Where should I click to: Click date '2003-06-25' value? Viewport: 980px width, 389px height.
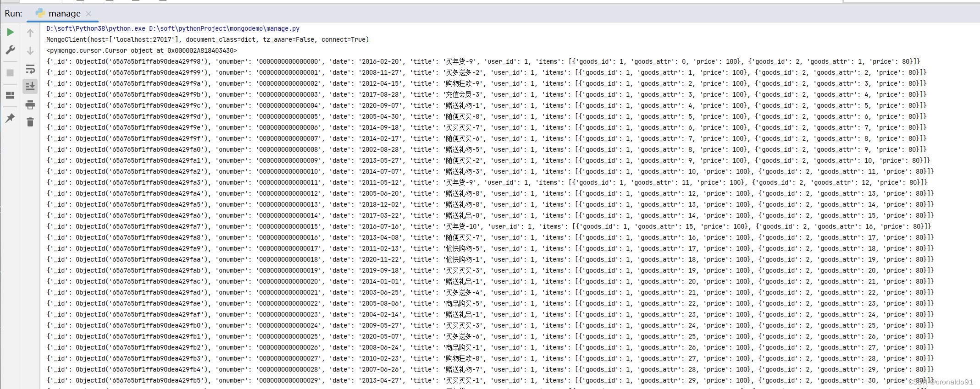tap(380, 292)
